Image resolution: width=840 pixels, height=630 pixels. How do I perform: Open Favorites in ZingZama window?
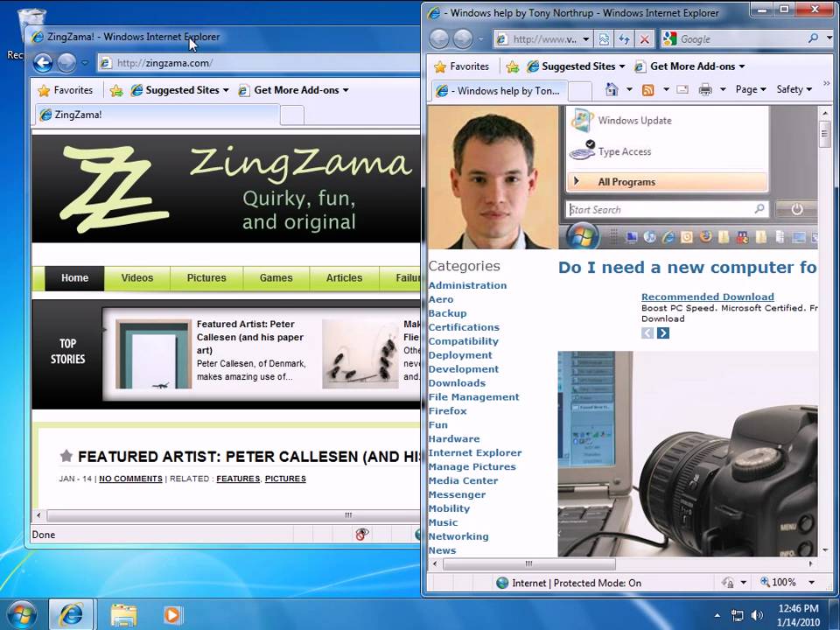coord(66,90)
